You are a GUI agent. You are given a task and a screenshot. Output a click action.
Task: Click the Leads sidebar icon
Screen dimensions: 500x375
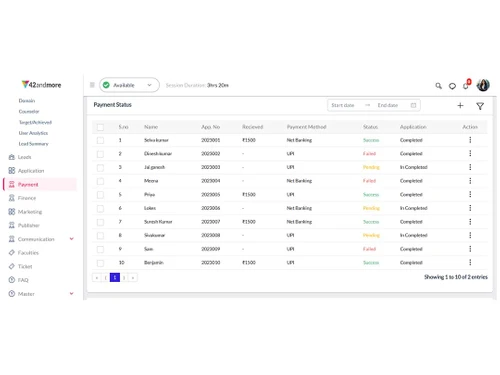[x=12, y=157]
